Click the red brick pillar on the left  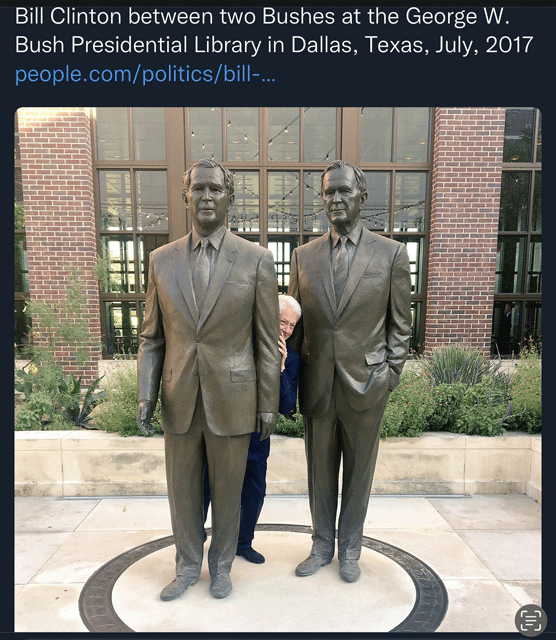(x=57, y=241)
